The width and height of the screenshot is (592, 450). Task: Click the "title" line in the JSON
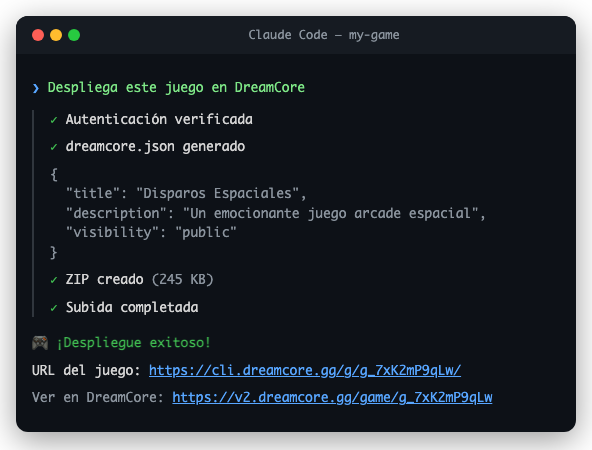tap(186, 193)
